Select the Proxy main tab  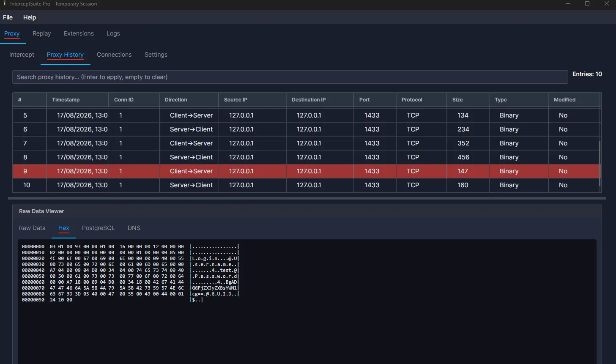coord(12,33)
